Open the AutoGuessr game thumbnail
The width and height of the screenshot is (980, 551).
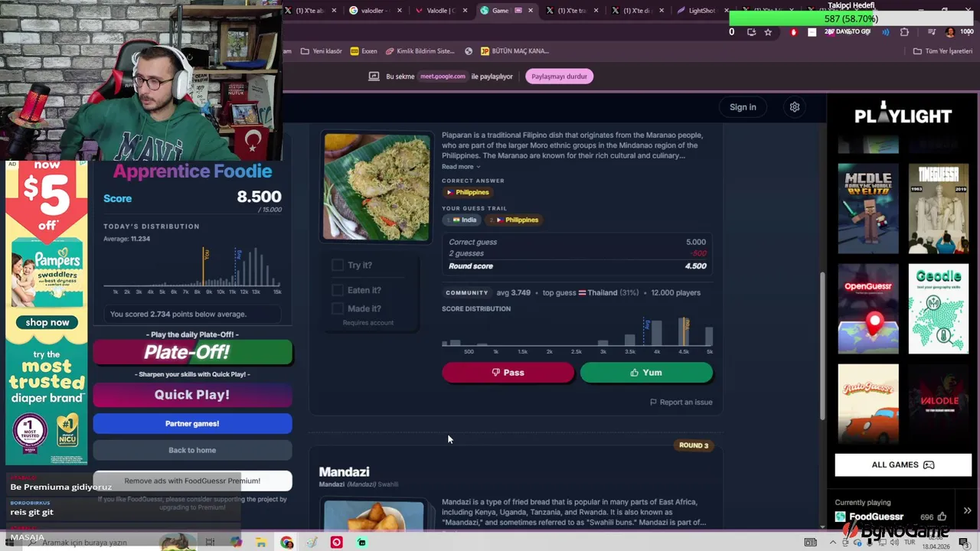(x=868, y=403)
